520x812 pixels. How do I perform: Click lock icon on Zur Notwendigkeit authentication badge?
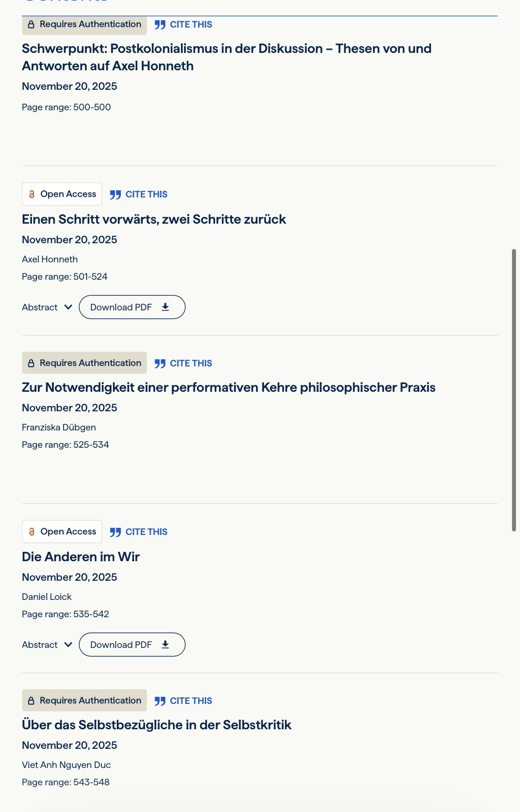pyautogui.click(x=31, y=363)
